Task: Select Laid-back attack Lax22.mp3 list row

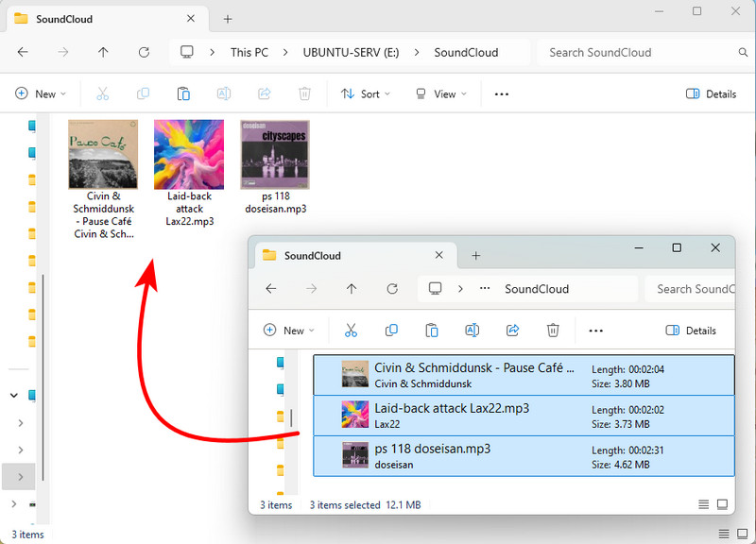Action: point(524,416)
